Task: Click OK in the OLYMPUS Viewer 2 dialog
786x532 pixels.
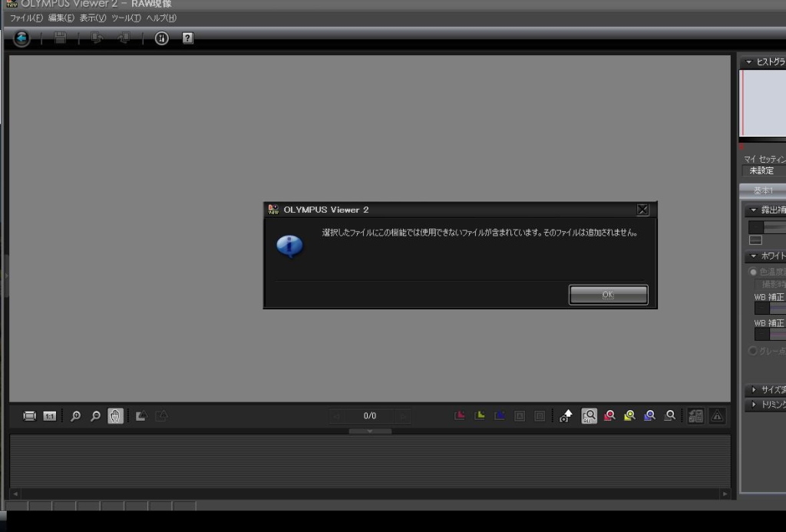Action: coord(608,295)
